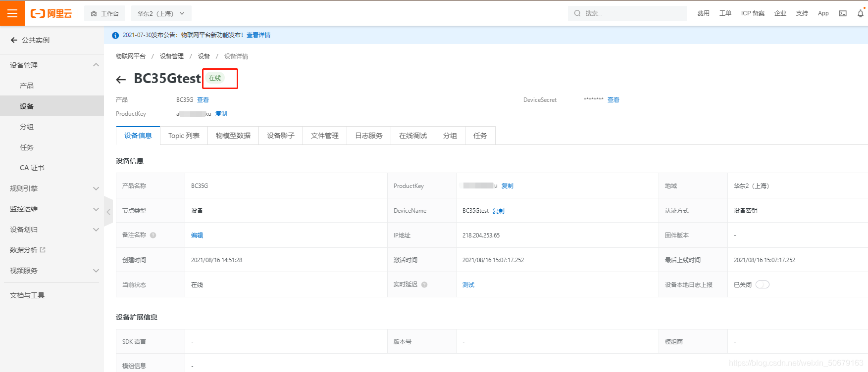The height and width of the screenshot is (372, 868).
Task: Go to 设备 breadcrumb
Action: [204, 56]
